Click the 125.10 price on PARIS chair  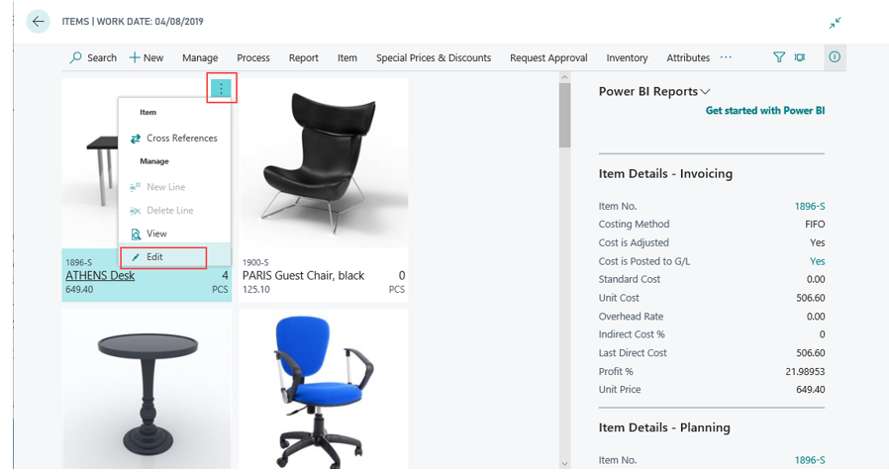256,290
